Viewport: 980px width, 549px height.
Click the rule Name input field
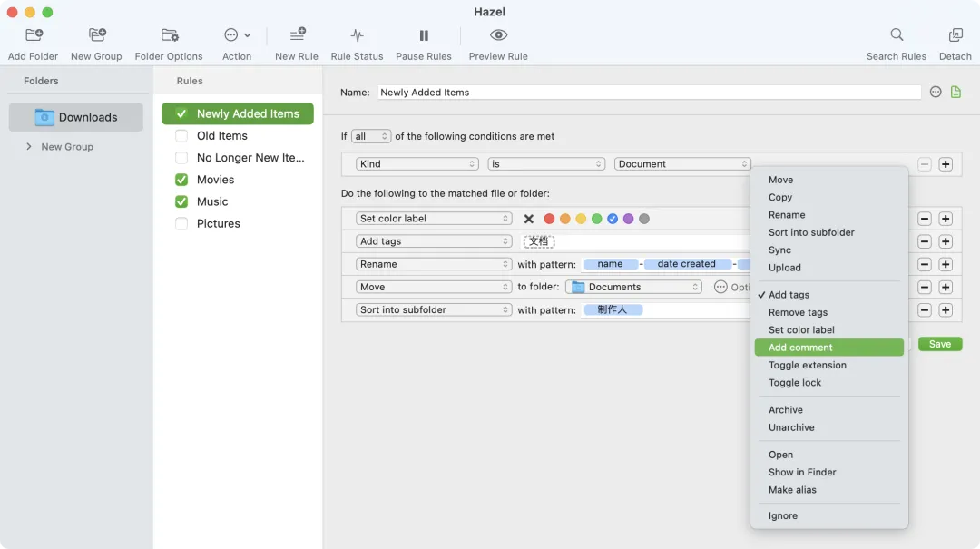click(650, 92)
